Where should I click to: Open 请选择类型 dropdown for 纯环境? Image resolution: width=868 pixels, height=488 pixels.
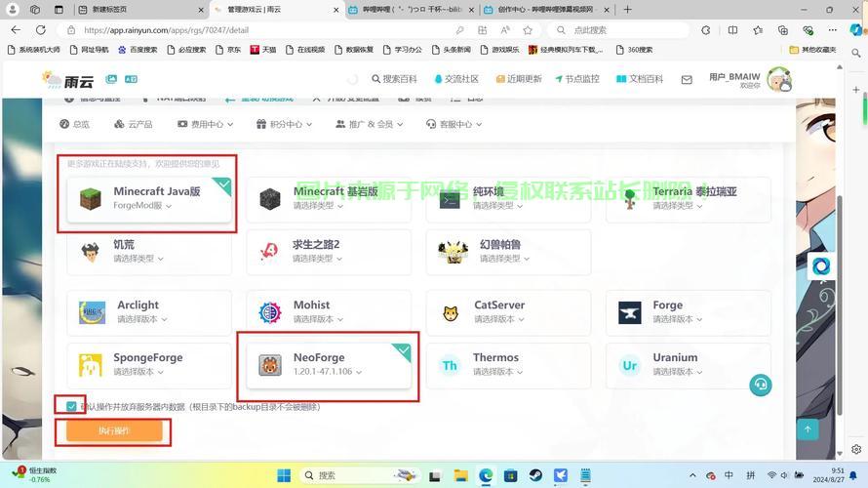tap(497, 206)
